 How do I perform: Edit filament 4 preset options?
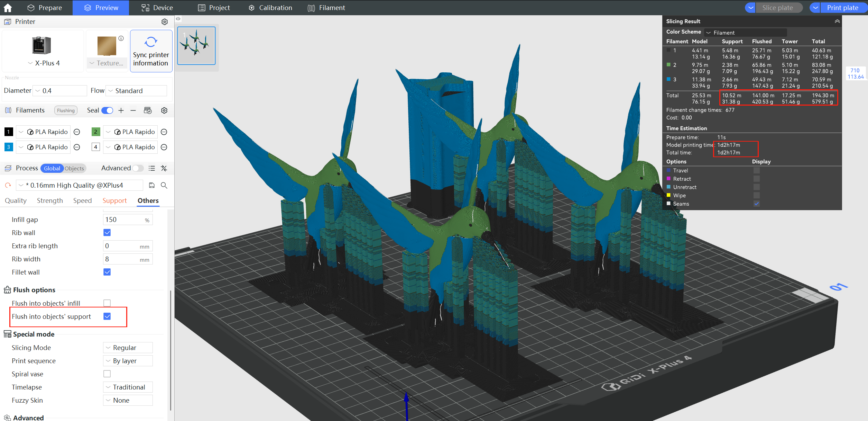point(164,147)
